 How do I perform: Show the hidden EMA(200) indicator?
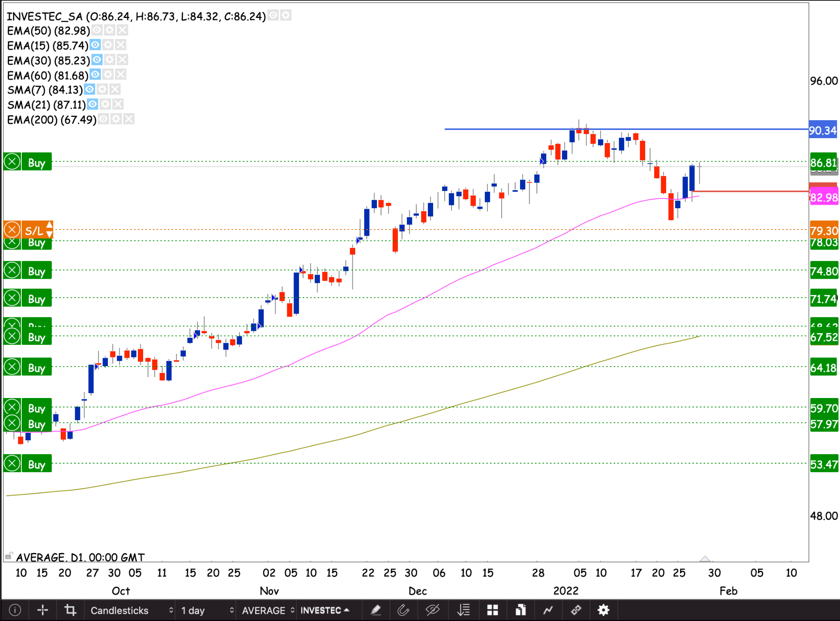[103, 119]
